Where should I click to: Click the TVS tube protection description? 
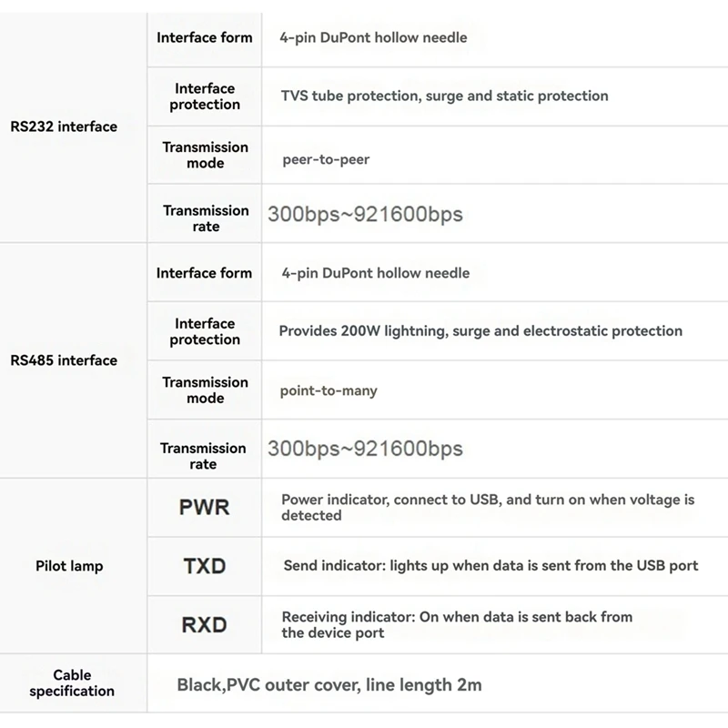[x=445, y=96]
